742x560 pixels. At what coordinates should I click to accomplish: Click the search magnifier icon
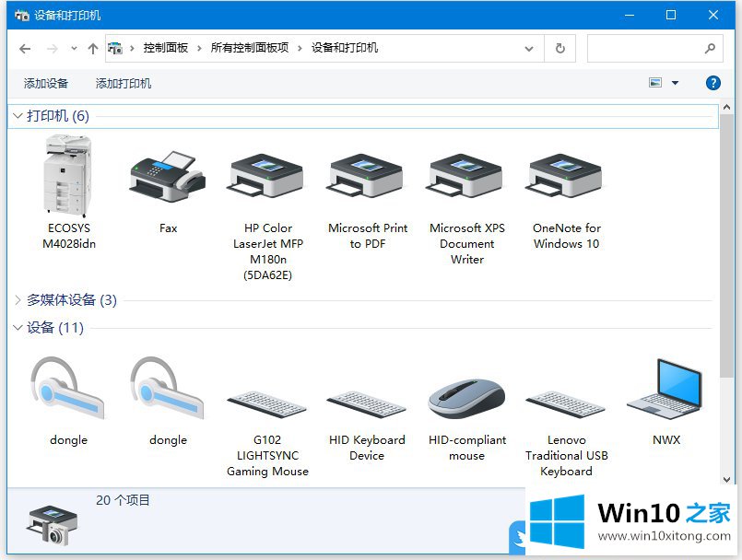(710, 48)
